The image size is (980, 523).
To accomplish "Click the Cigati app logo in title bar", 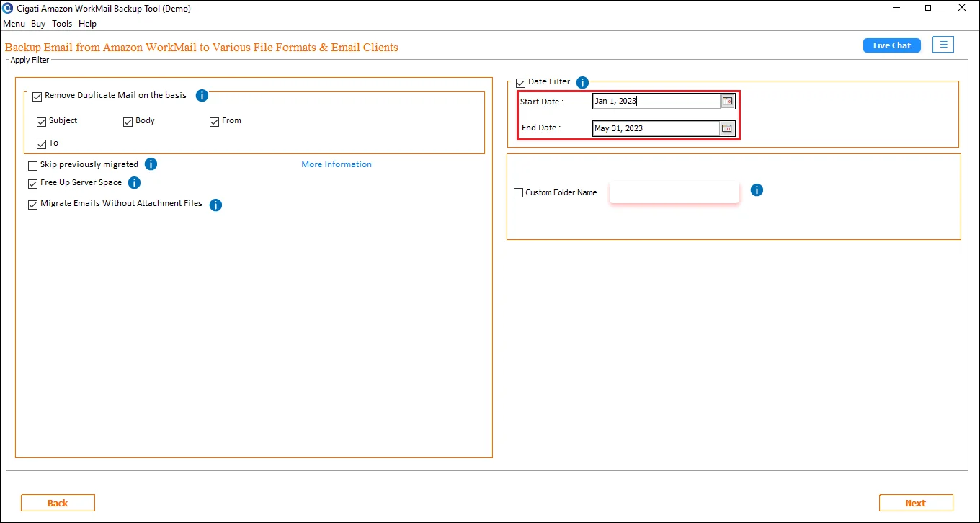I will point(8,9).
